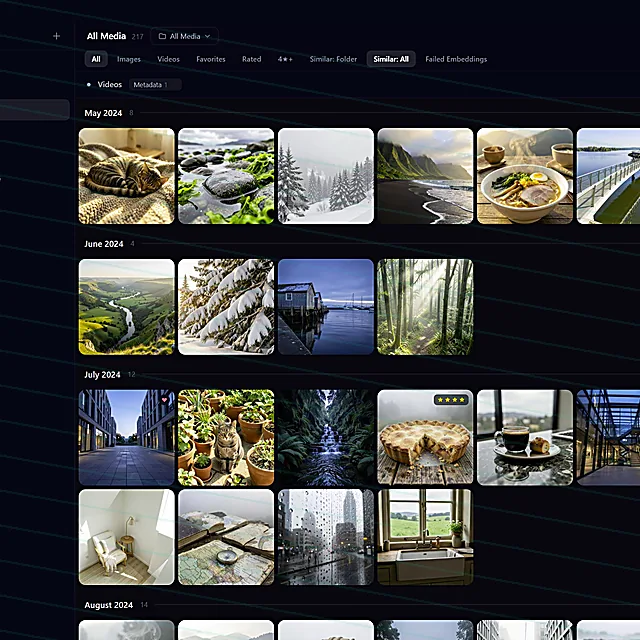Click the May 2024 section header
The width and height of the screenshot is (640, 640).
[103, 113]
